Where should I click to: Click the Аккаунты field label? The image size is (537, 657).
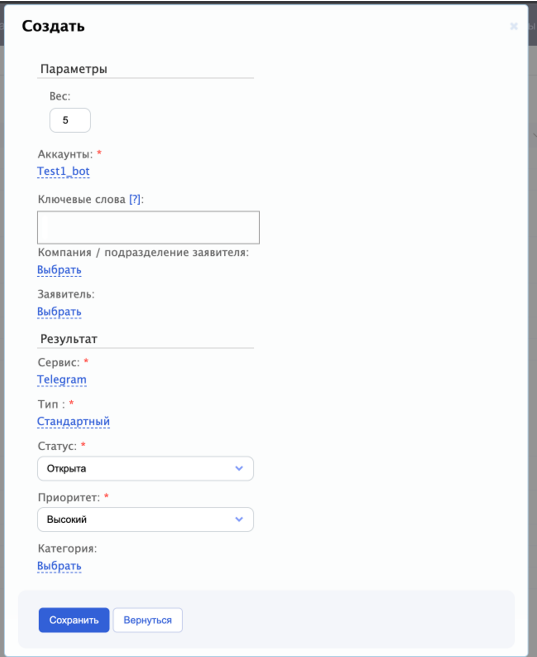tap(65, 155)
